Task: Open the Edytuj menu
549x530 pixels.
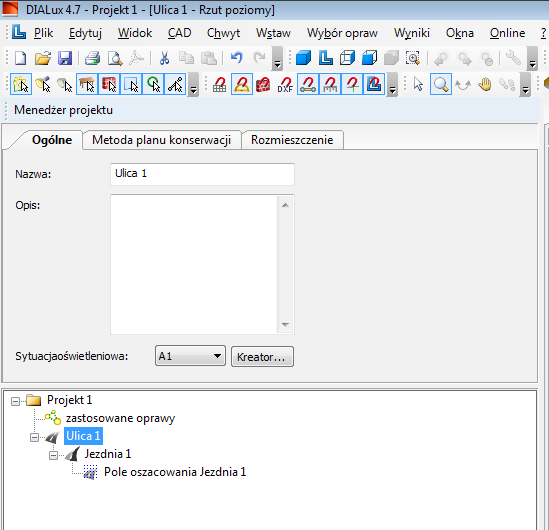Action: pyautogui.click(x=85, y=33)
